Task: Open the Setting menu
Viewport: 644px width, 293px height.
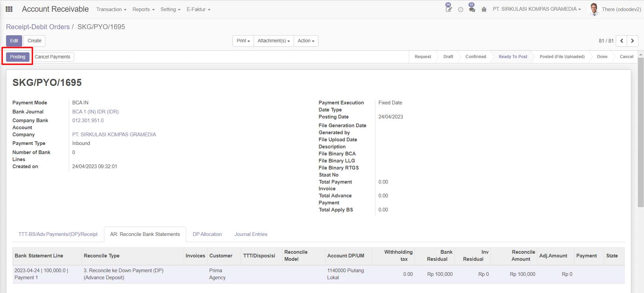Action: (x=170, y=9)
